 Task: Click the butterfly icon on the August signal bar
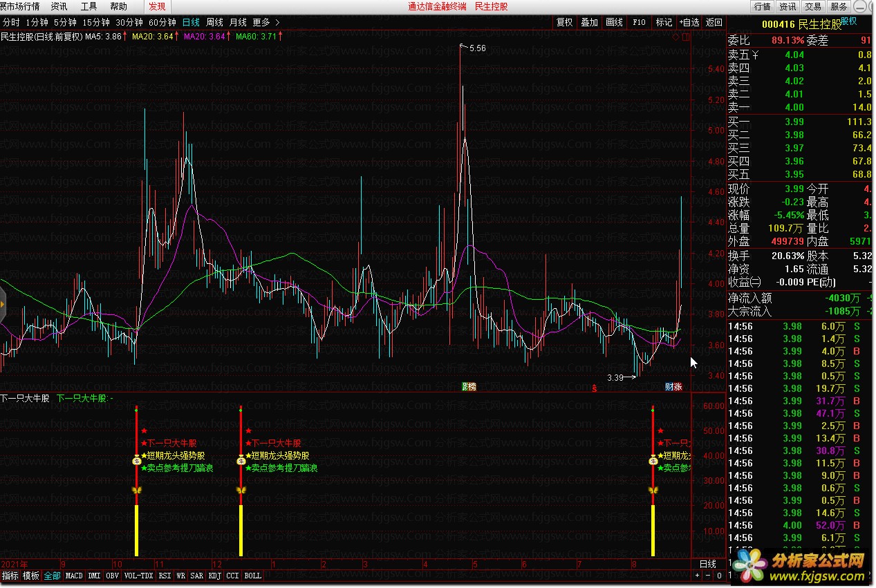653,490
